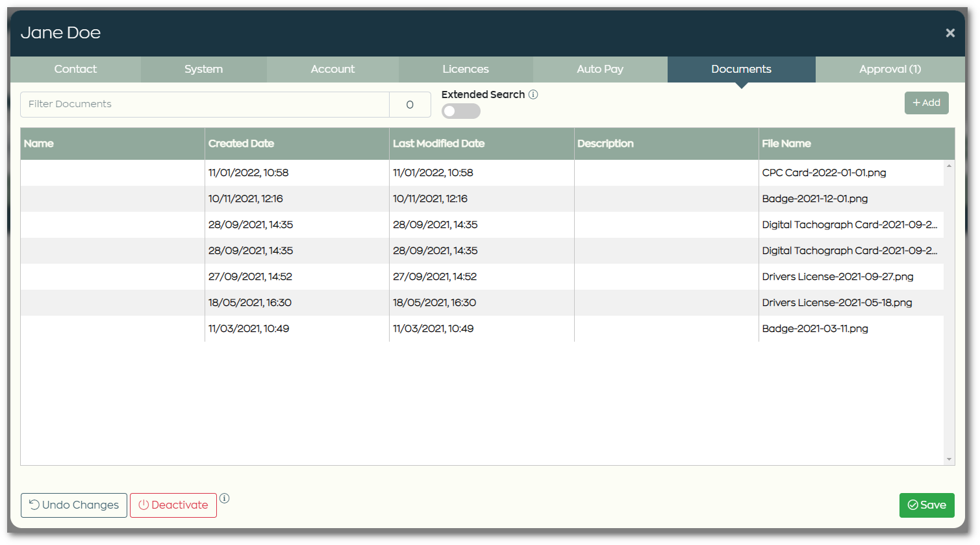Viewport: 980px width, 545px height.
Task: Click the info icon beside the Deactivate button
Action: pyautogui.click(x=224, y=498)
